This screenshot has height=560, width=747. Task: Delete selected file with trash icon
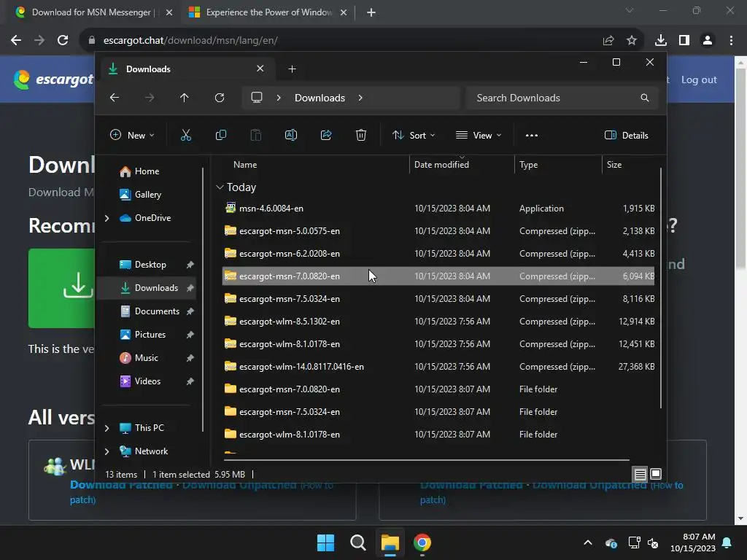pyautogui.click(x=360, y=135)
